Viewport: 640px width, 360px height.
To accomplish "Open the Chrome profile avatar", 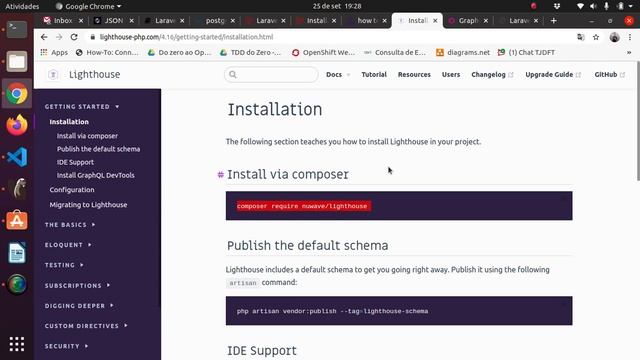I will [614, 37].
